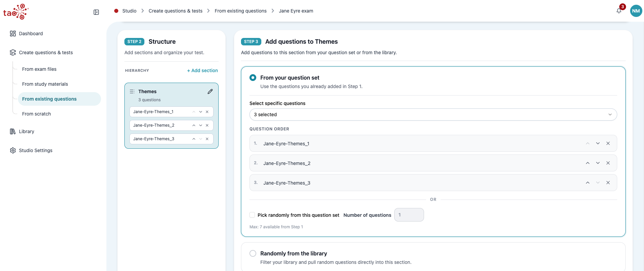Click Studio breadcrumb
Viewport: 644px width, 271px height.
point(129,11)
